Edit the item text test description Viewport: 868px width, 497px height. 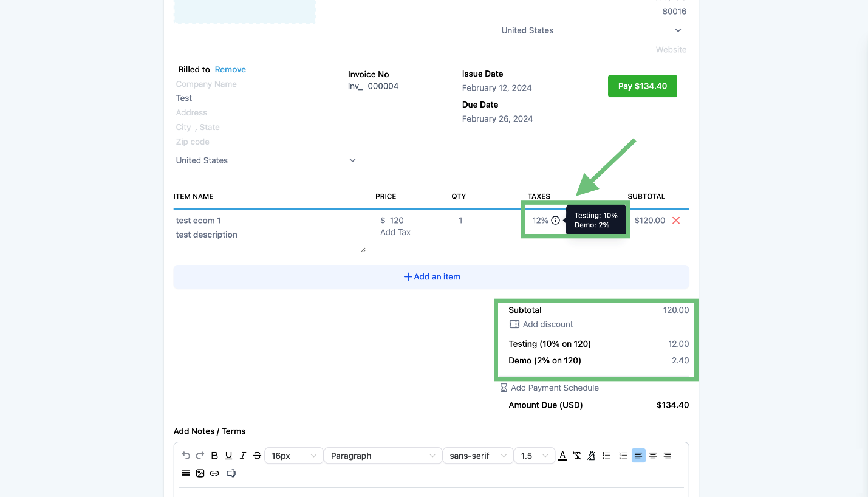(x=207, y=235)
